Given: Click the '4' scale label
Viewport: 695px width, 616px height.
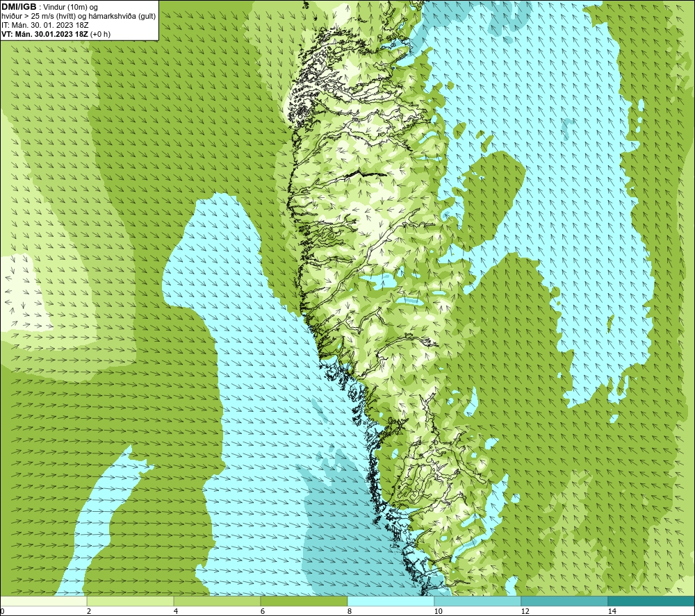Looking at the screenshot, I should (176, 611).
